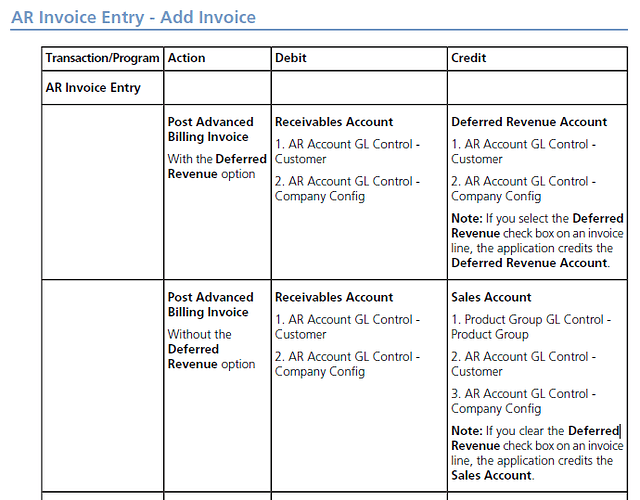This screenshot has height=500, width=640.
Task: Click the 'Sales Account' heading in Credit column
Action: pos(491,297)
